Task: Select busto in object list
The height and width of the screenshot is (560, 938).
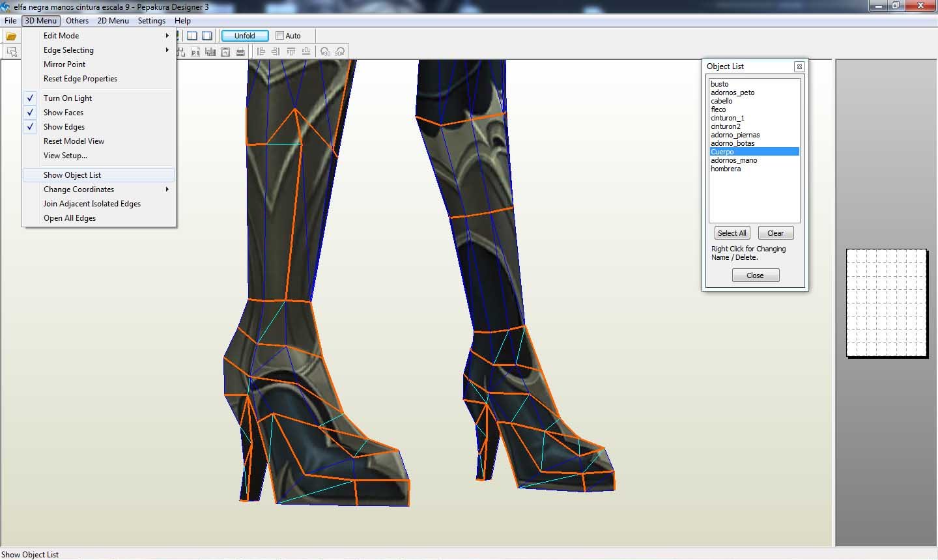Action: pyautogui.click(x=754, y=84)
